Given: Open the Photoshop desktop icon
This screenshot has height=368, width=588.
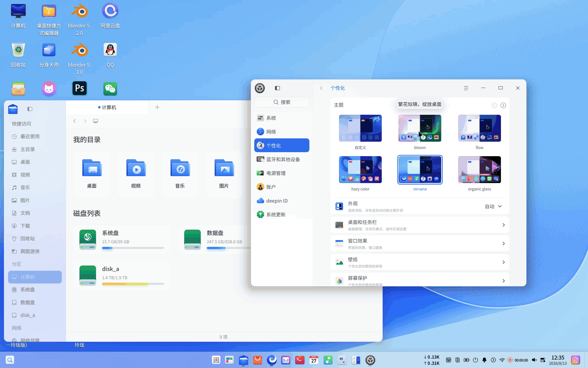Looking at the screenshot, I should coord(80,88).
